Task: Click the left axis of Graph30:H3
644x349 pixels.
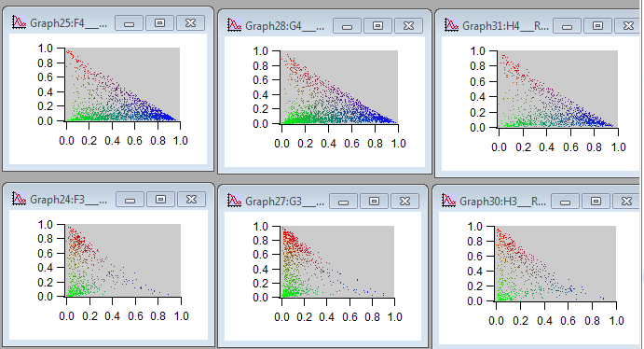Action: [x=482, y=263]
